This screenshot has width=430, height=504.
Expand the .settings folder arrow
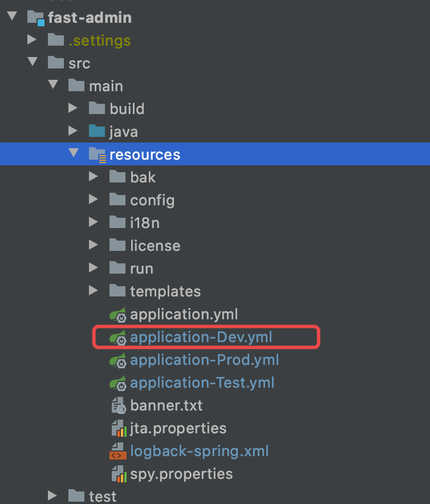tap(33, 40)
